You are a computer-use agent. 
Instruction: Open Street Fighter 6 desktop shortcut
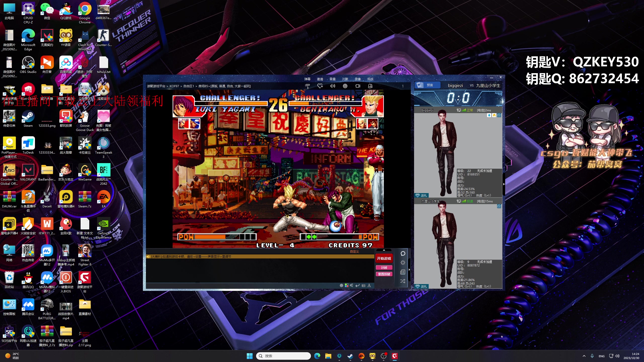(x=85, y=255)
